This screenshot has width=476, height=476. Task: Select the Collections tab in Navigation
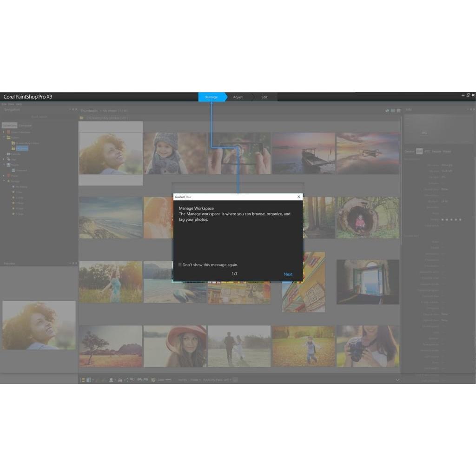pyautogui.click(x=9, y=126)
